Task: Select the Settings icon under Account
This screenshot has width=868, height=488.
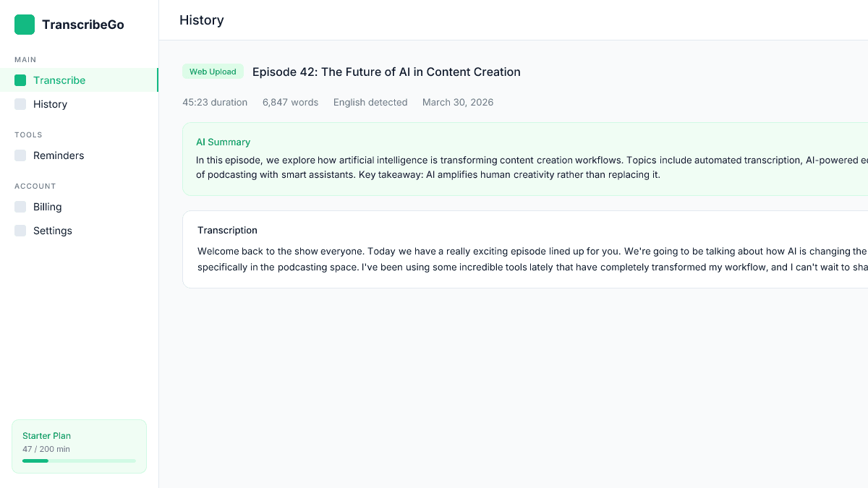Action: point(19,231)
